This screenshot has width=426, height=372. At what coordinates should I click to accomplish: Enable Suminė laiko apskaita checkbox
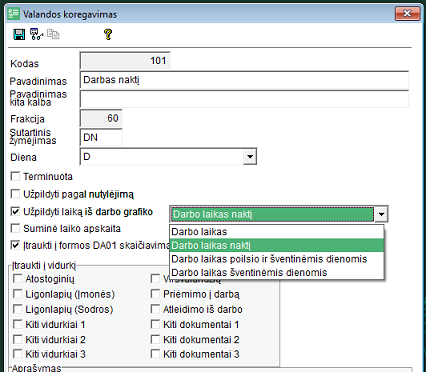[x=15, y=228]
